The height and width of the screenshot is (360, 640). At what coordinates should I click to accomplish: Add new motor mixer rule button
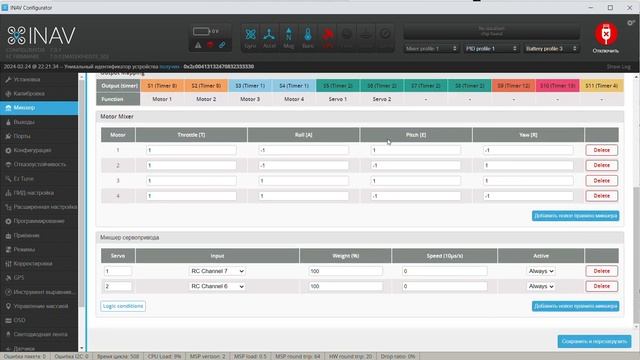pyautogui.click(x=576, y=216)
